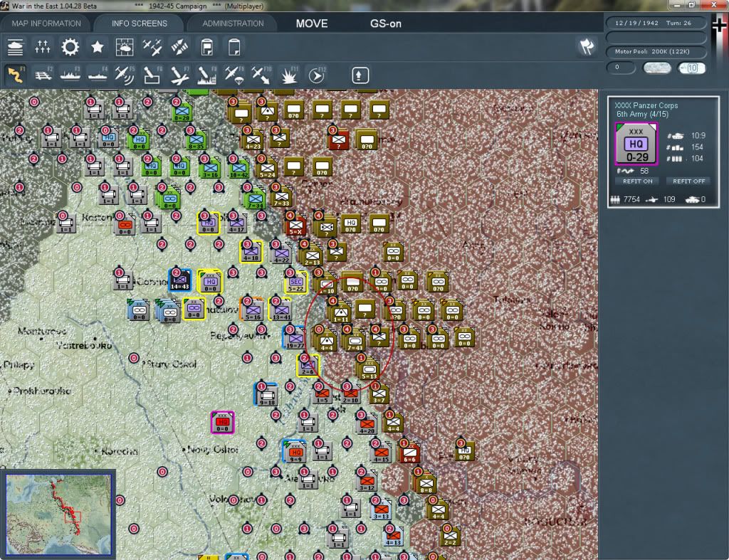The width and height of the screenshot is (729, 560).
Task: Click the clipboard with flag icon
Action: click(x=207, y=47)
